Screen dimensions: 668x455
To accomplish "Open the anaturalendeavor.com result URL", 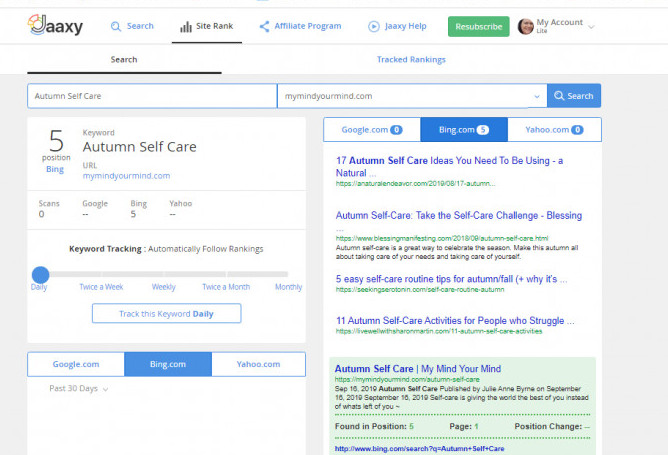I will tap(415, 184).
